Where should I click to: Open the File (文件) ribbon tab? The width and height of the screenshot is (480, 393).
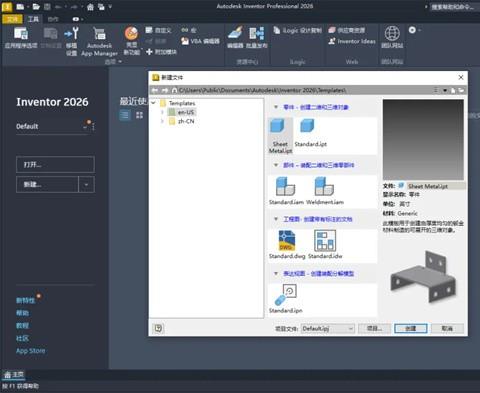point(12,19)
